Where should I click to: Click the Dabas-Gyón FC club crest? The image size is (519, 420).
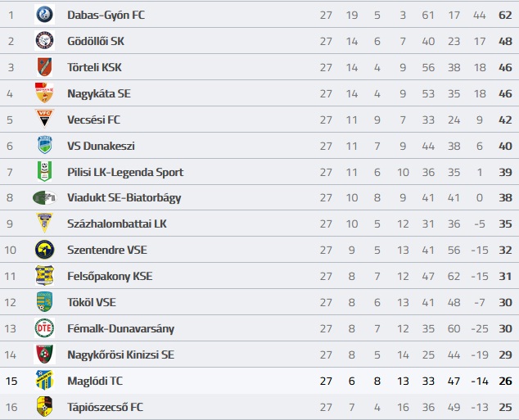click(x=44, y=15)
